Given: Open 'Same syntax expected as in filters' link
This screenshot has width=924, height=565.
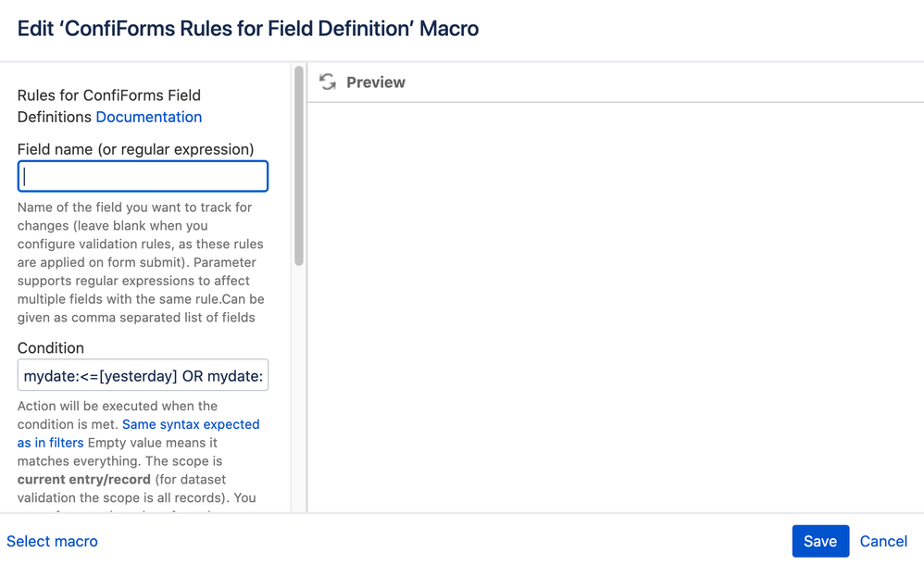Looking at the screenshot, I should [x=191, y=424].
